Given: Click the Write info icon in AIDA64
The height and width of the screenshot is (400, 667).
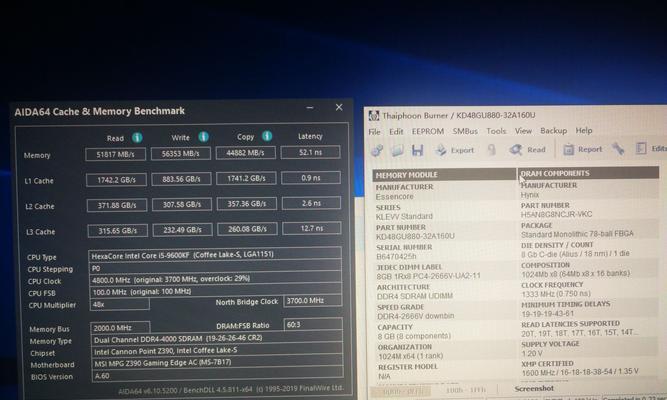Looking at the screenshot, I should coord(203,137).
